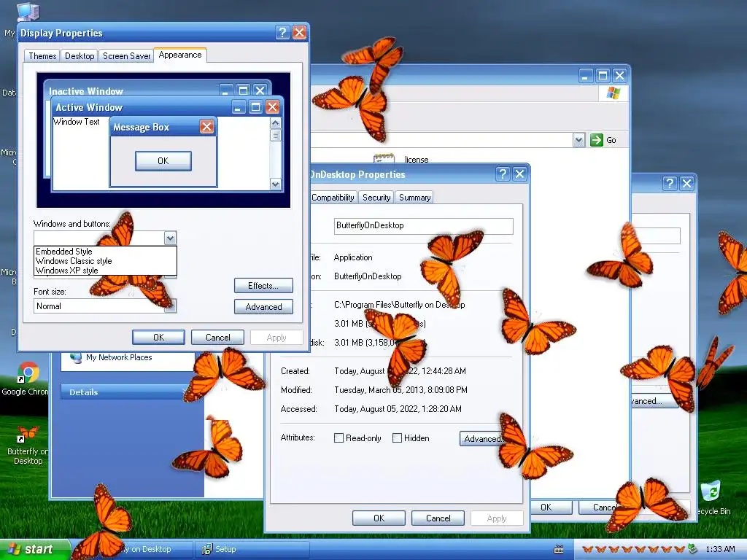Image resolution: width=747 pixels, height=560 pixels.
Task: Click the green Go arrow in Explorer
Action: (597, 139)
